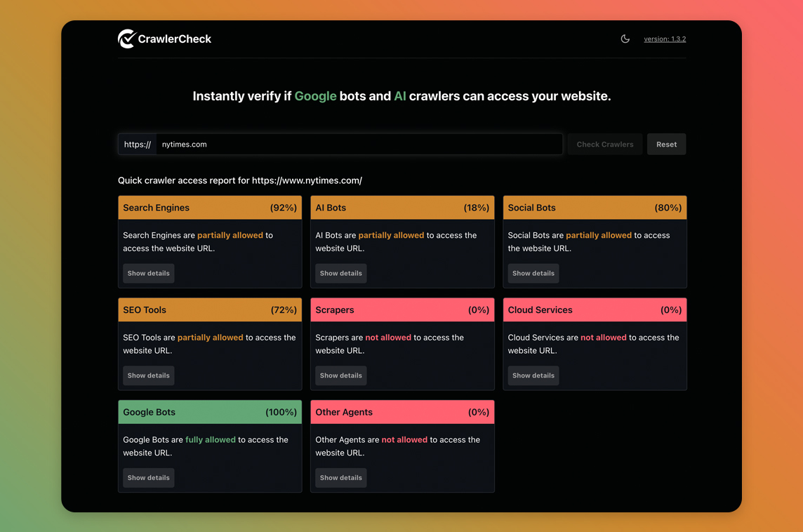Click the green 'Google' word in headline
This screenshot has width=803, height=532.
click(x=315, y=96)
